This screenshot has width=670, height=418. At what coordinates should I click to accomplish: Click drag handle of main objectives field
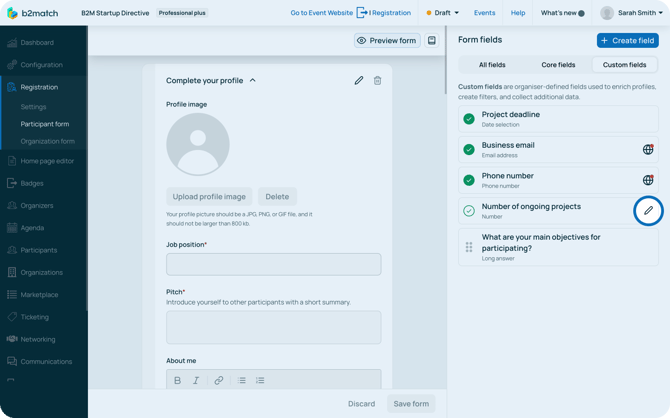pyautogui.click(x=469, y=247)
